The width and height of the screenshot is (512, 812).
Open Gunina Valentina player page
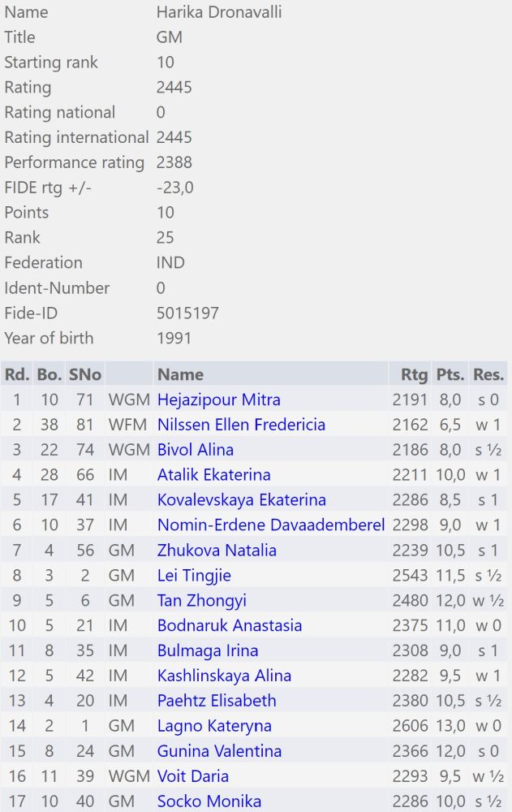(220, 751)
